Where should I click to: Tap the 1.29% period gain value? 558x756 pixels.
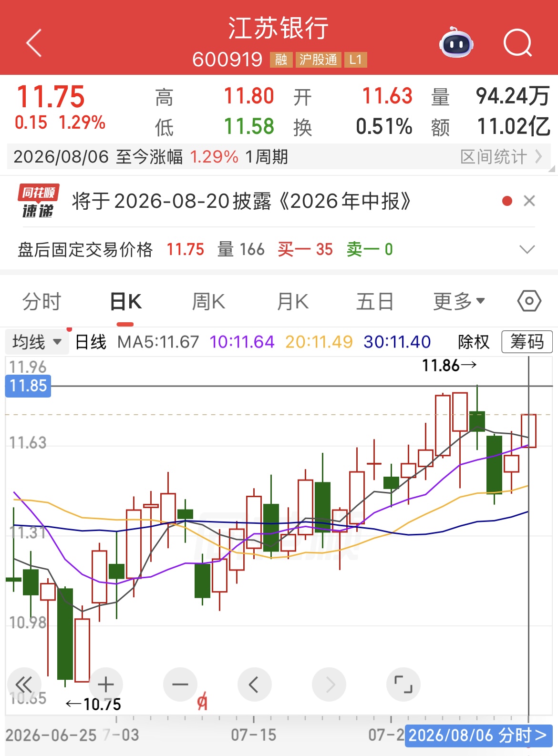214,157
